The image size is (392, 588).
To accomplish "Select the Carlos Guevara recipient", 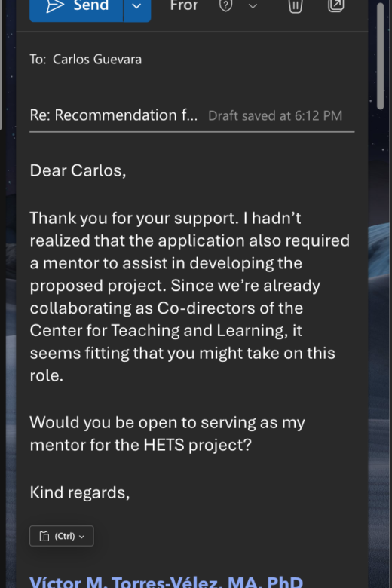I will [x=97, y=60].
